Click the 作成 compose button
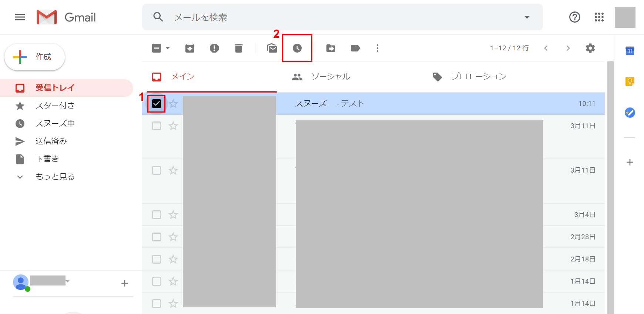 point(35,57)
